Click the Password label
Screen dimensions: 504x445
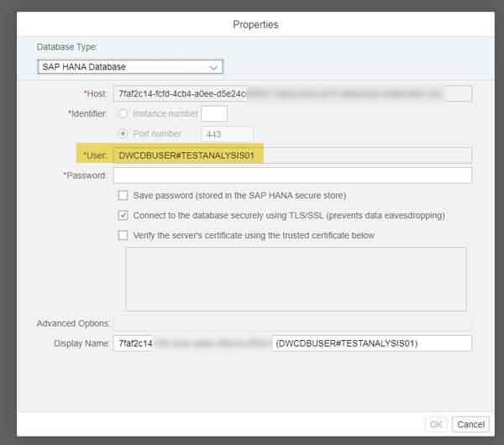85,175
